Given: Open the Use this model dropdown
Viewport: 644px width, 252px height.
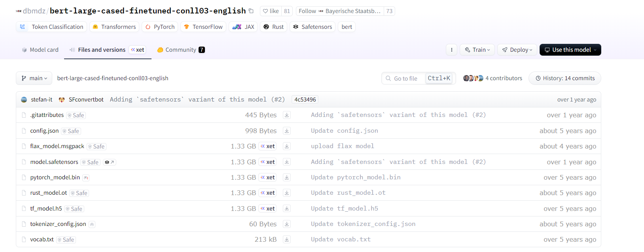Looking at the screenshot, I should click(x=570, y=50).
